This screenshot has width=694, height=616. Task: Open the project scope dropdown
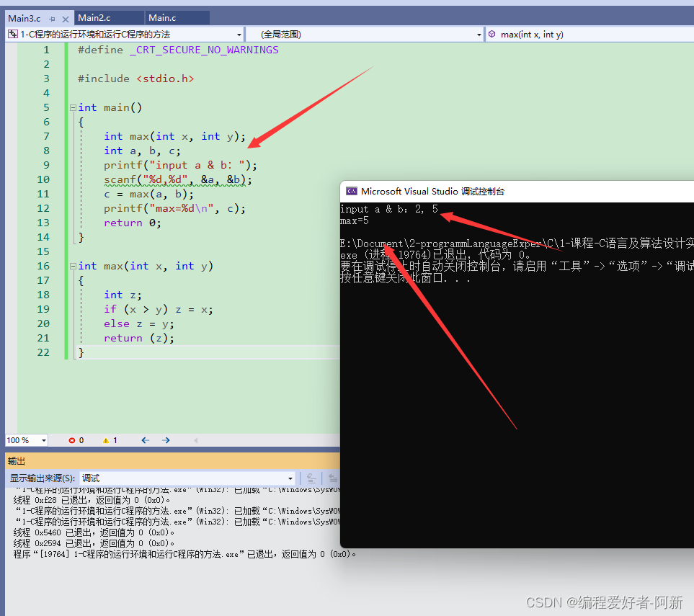click(239, 35)
